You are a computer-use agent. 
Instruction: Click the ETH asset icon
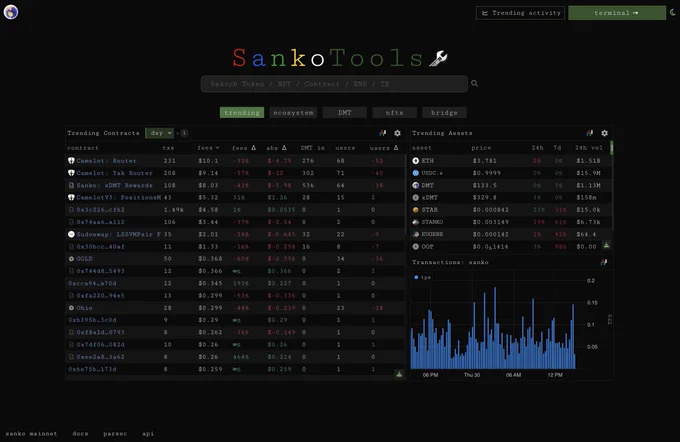pos(415,160)
